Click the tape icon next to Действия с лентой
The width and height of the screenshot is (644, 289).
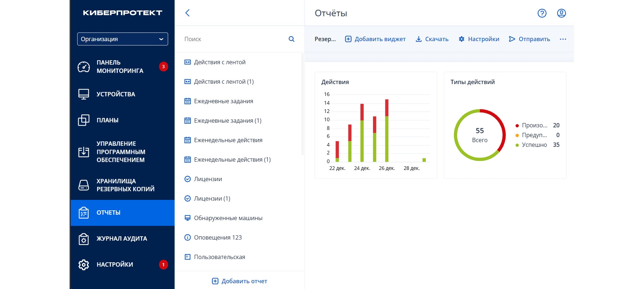tap(188, 62)
